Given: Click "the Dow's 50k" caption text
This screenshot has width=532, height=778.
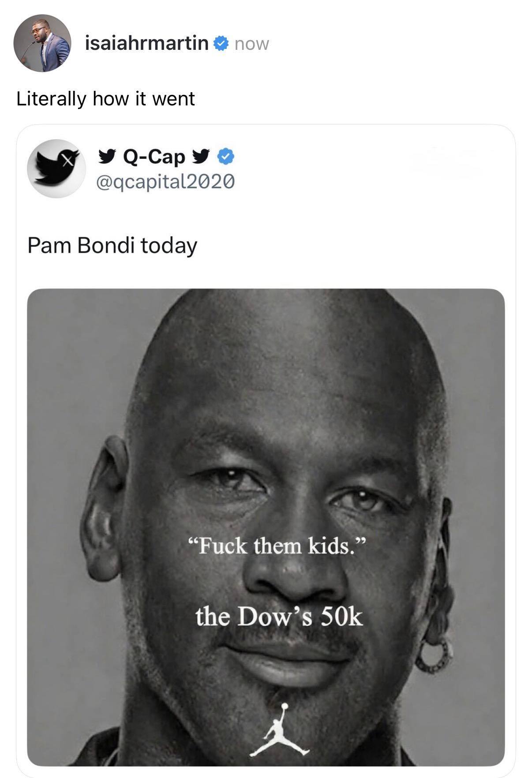Looking at the screenshot, I should point(279,616).
